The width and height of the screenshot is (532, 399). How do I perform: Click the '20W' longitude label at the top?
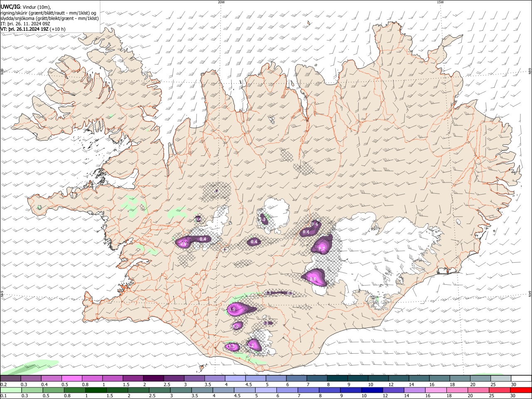[221, 2]
